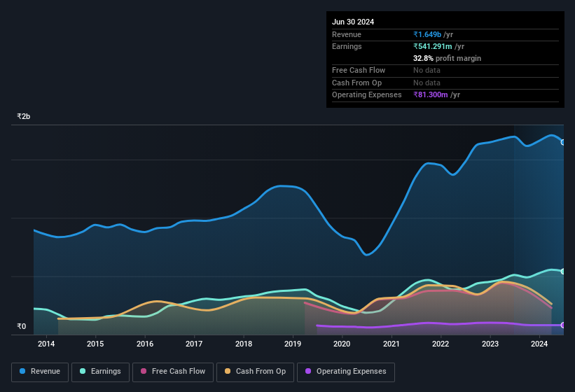Click the 2020 x-axis label

point(342,344)
